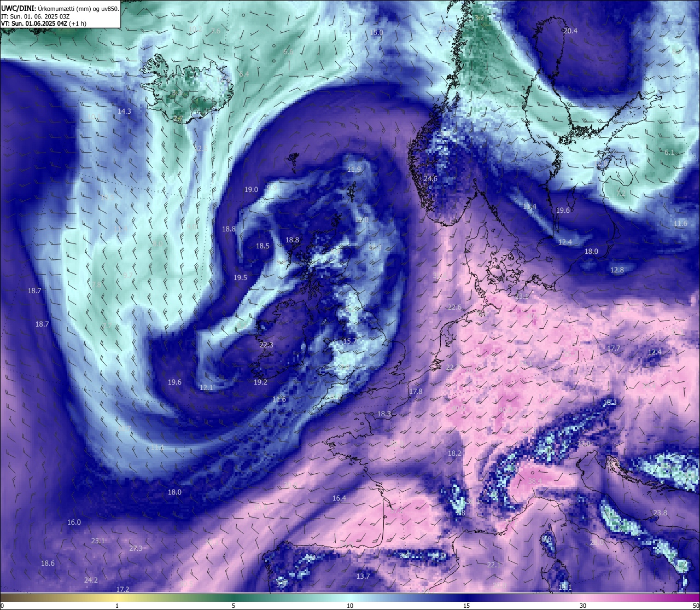This screenshot has height=610, width=700.
Task: Click the 13.7 value over Spain
Action: pyautogui.click(x=363, y=577)
